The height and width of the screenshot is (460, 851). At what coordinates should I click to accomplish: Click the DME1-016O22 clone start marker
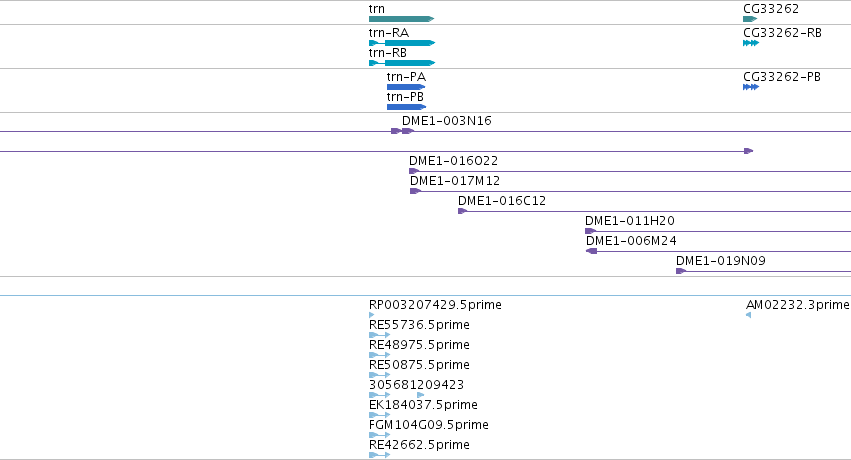[x=414, y=171]
